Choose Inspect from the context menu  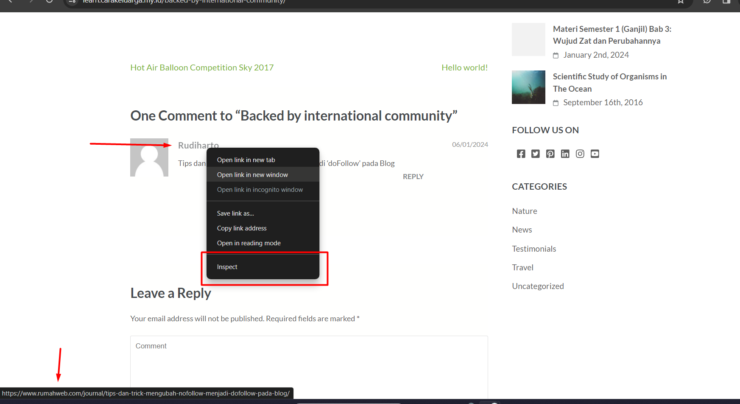(263, 267)
